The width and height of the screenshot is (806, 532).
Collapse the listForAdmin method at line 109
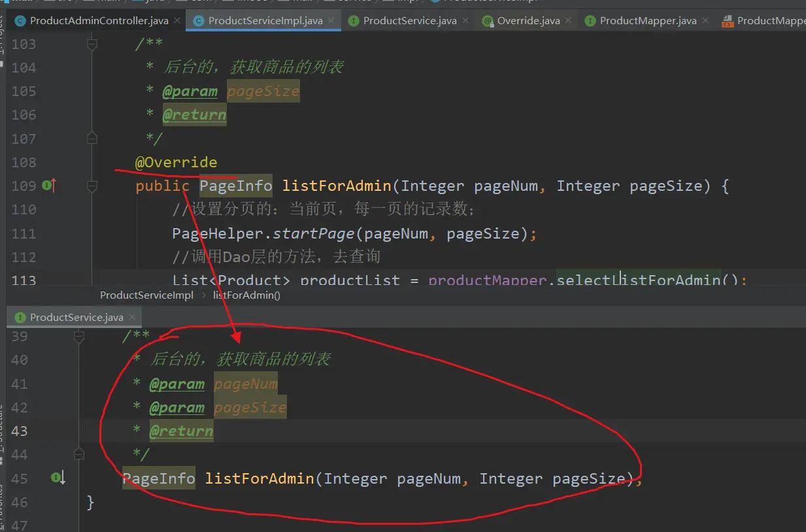(92, 186)
